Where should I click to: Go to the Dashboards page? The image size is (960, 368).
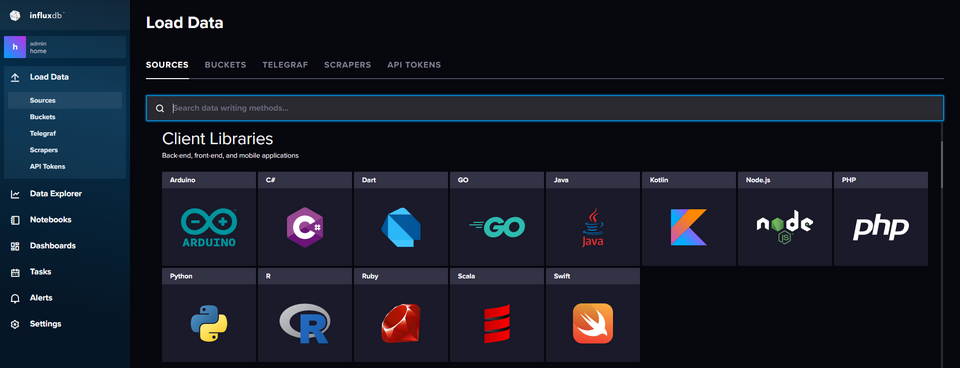pyautogui.click(x=53, y=246)
